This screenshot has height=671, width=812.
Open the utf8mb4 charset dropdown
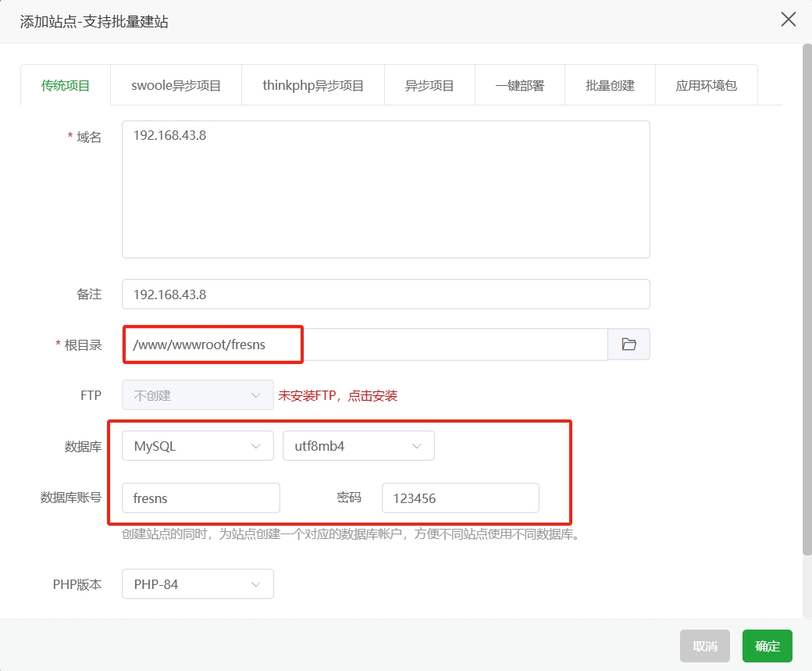(358, 445)
